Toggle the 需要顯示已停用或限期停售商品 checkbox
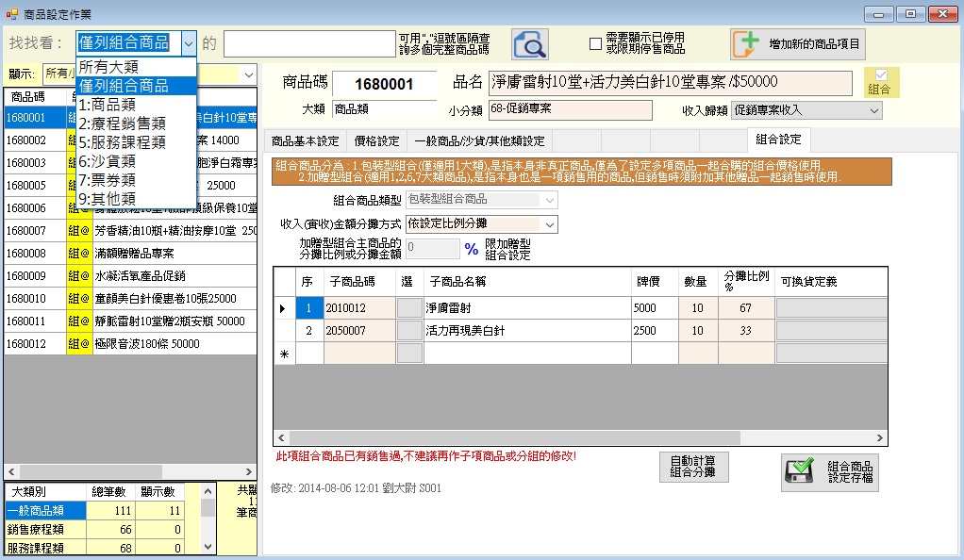The width and height of the screenshot is (964, 560). (x=595, y=43)
